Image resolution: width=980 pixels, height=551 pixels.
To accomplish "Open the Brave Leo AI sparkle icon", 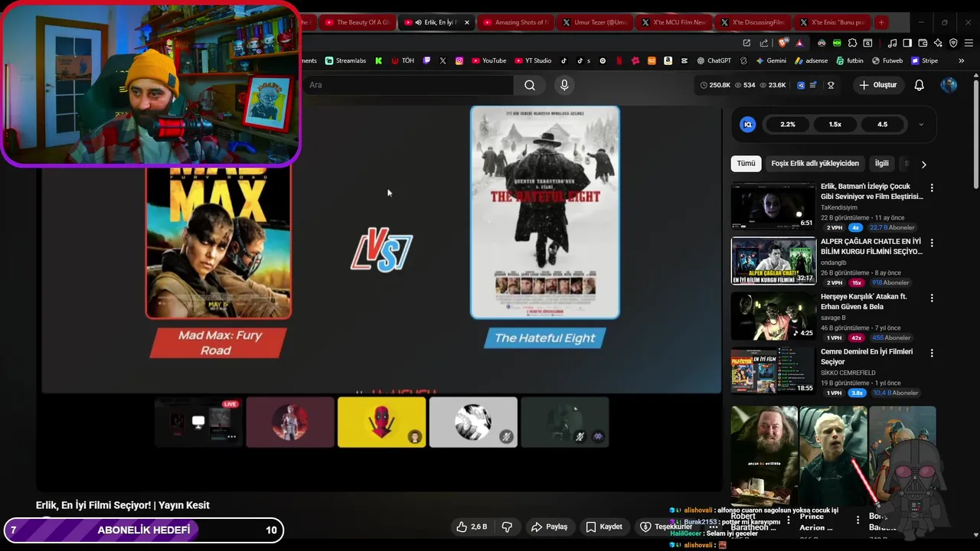I will [938, 43].
